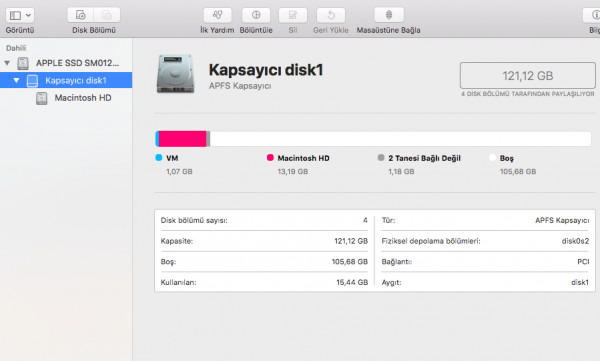Click the gray 2 Tanesi Bağlı Değil dot
Image resolution: width=600 pixels, height=361 pixels.
(381, 157)
